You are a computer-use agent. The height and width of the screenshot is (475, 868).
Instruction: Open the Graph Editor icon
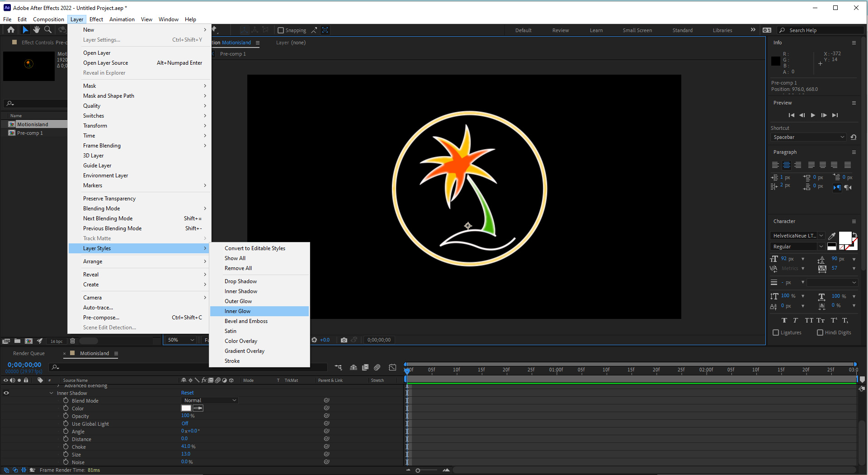[x=392, y=367]
